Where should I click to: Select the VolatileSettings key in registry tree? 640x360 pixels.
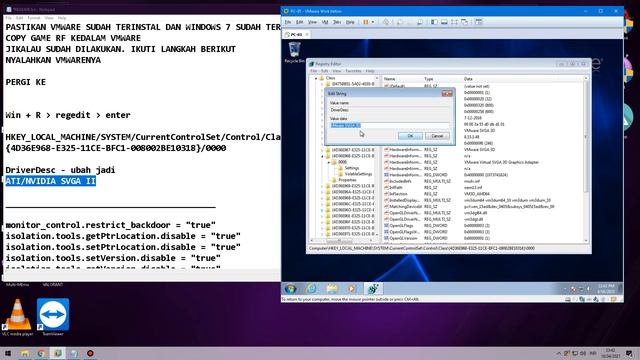point(358,174)
